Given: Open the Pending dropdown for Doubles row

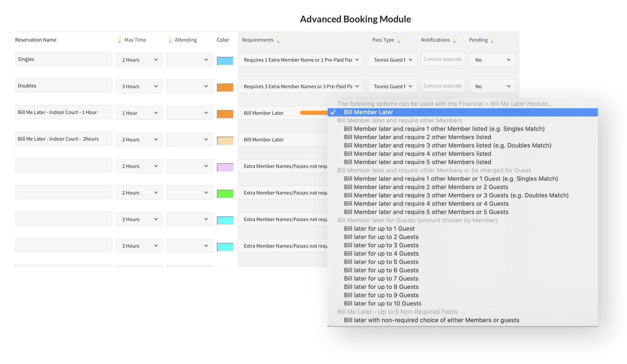Looking at the screenshot, I should [492, 86].
